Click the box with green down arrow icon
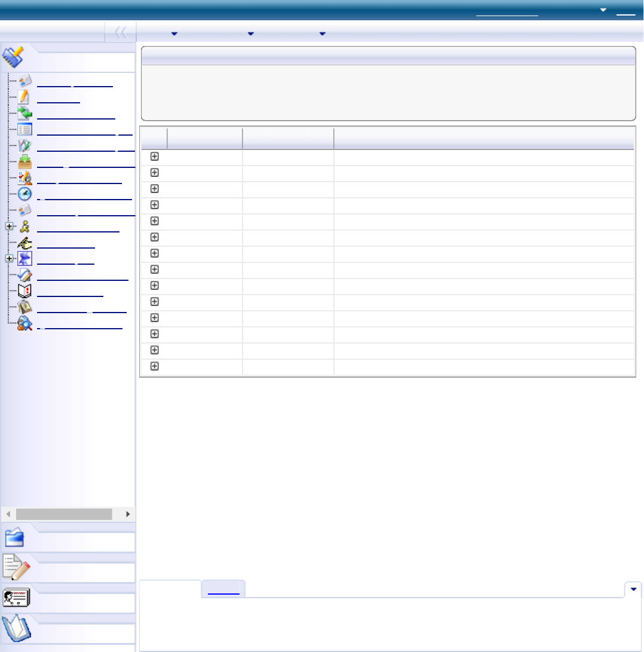Viewport: 644px width, 652px height. pyautogui.click(x=24, y=162)
